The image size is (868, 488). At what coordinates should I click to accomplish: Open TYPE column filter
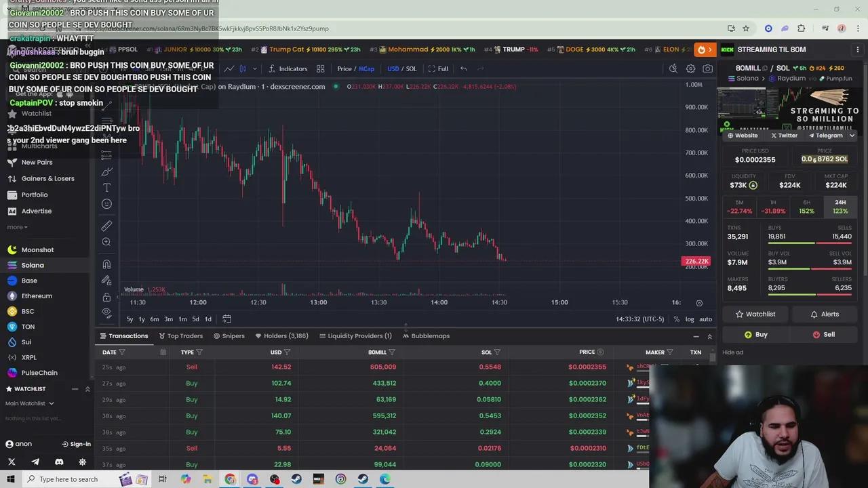point(199,352)
